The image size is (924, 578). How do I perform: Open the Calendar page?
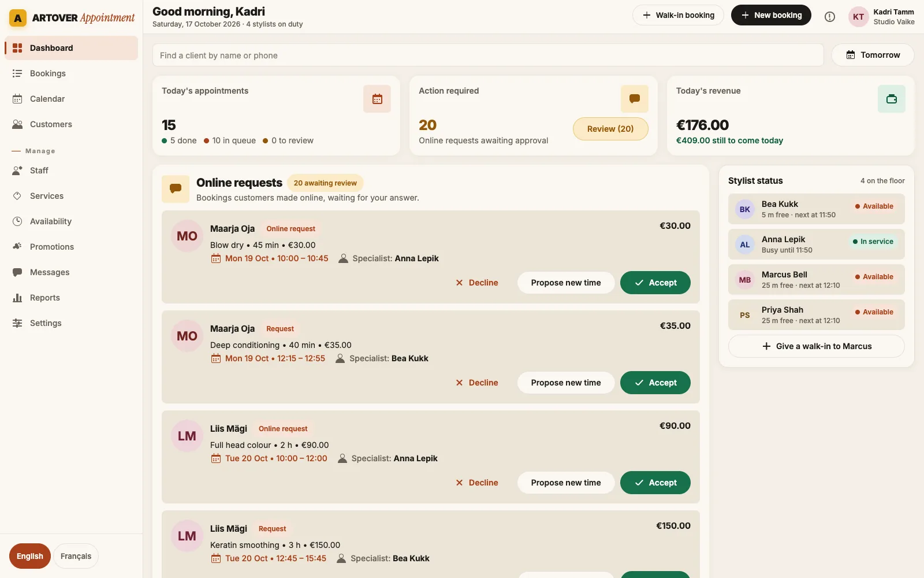(71, 99)
